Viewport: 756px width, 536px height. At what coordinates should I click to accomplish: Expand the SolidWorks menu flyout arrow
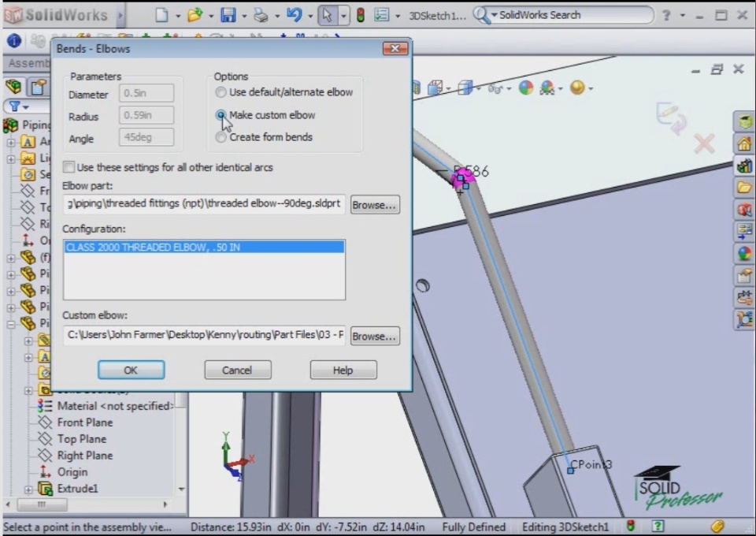(x=120, y=16)
